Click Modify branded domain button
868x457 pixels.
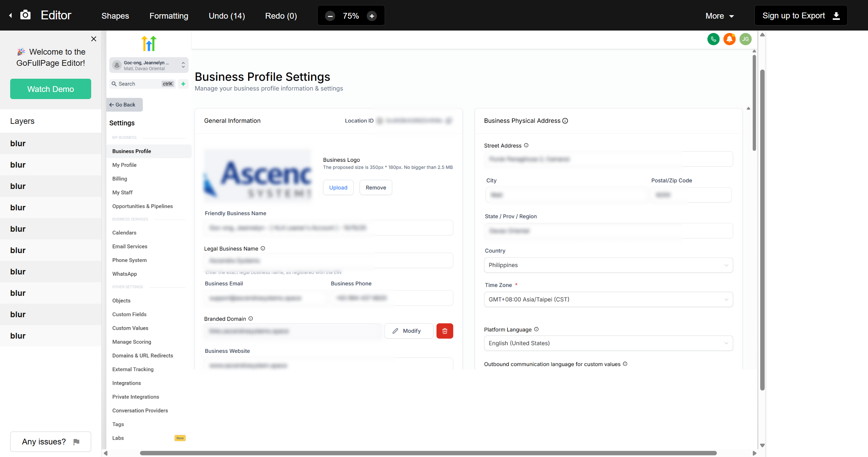click(x=408, y=331)
